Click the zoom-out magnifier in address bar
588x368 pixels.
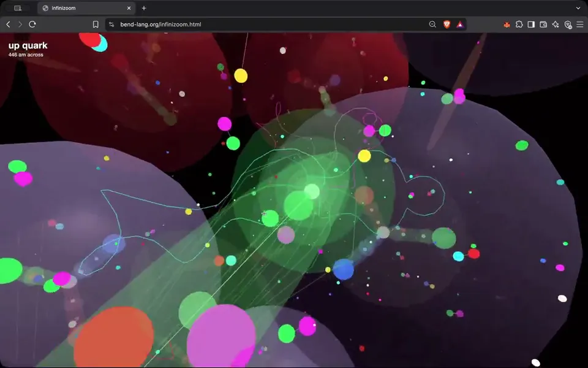432,25
